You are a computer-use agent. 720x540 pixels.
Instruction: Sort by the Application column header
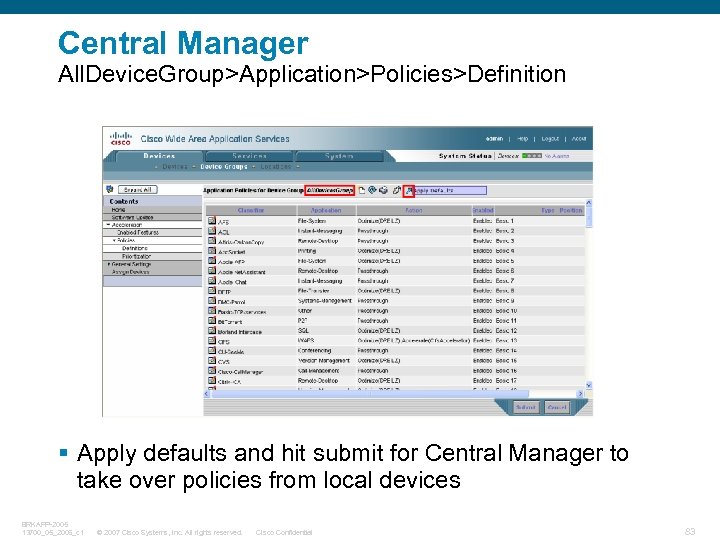326,210
